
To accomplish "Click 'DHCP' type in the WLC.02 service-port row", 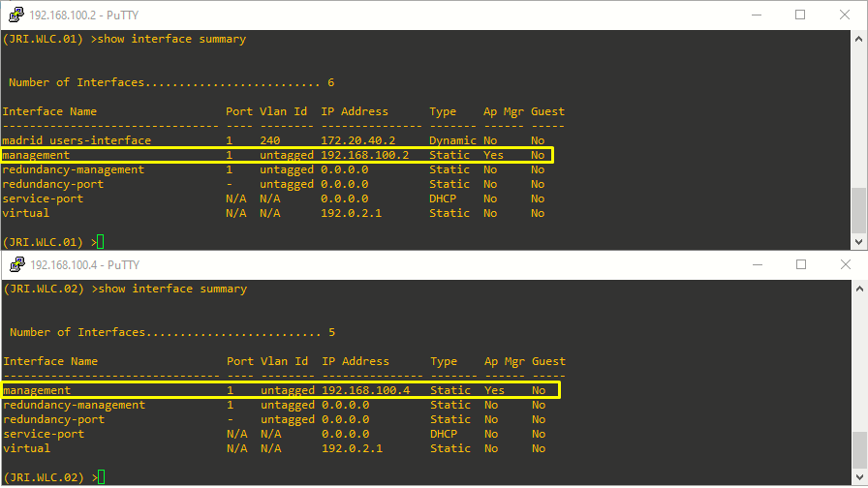I will point(444,434).
